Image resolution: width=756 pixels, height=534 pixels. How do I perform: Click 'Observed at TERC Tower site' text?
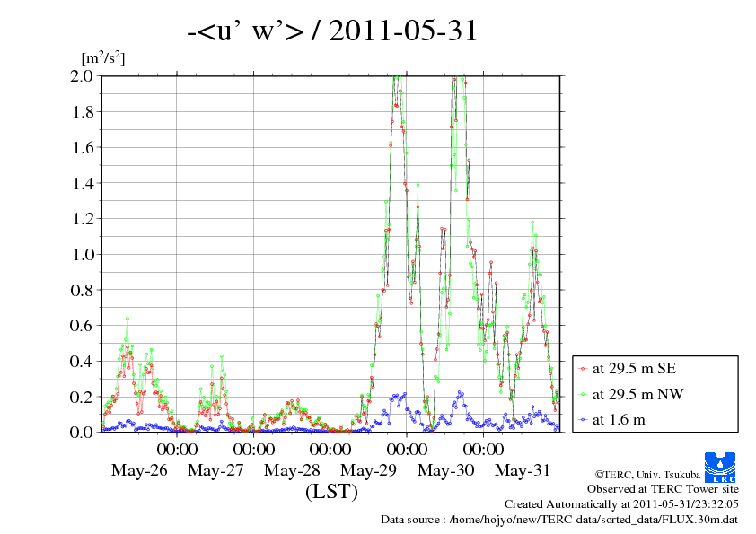coord(663,489)
